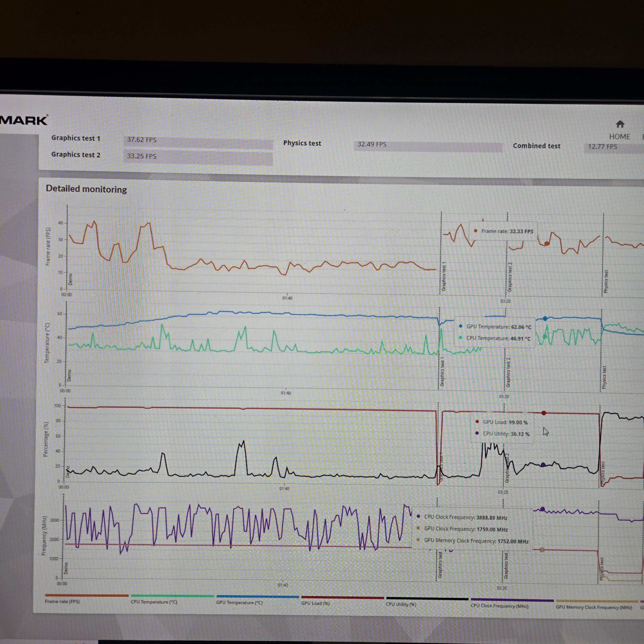Toggle GPU Temperature (°C) legend entry
Image resolution: width=644 pixels, height=644 pixels.
pos(239,603)
